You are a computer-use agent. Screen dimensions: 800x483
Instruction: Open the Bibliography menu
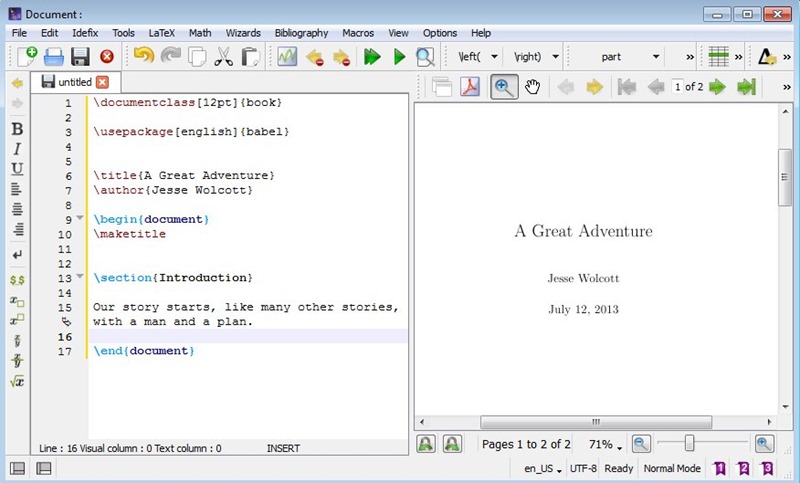[302, 33]
